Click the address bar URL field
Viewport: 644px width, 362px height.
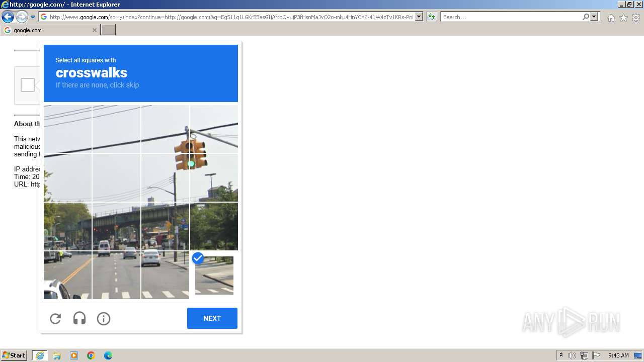click(231, 17)
